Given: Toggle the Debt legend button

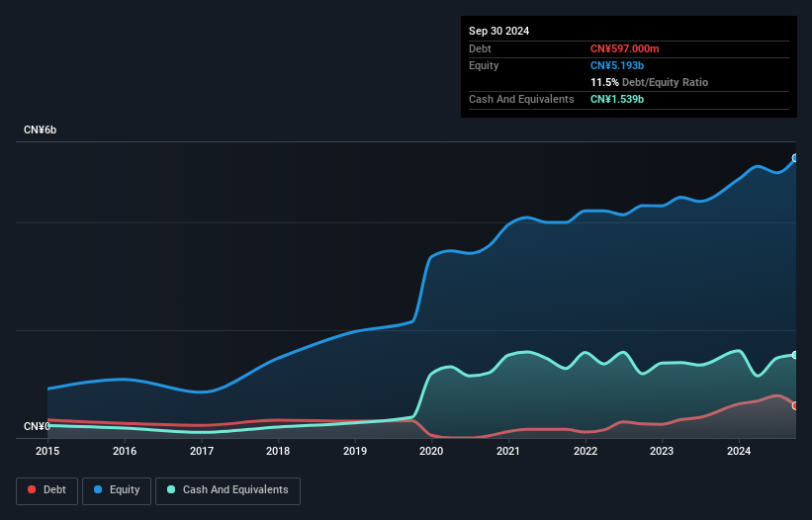Looking at the screenshot, I should (46, 490).
